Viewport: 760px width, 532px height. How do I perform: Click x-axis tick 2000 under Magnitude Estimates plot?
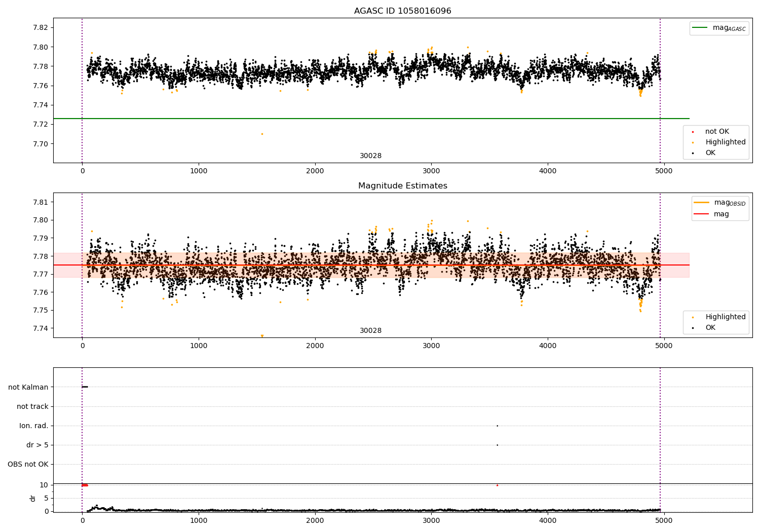(315, 346)
